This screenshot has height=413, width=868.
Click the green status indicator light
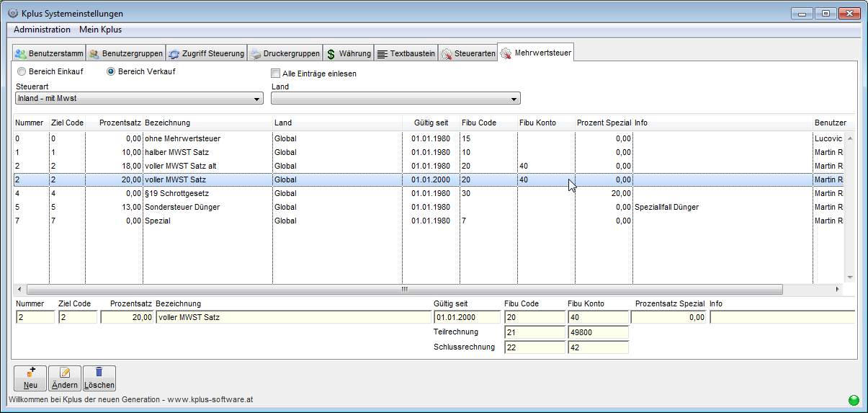pos(854,400)
